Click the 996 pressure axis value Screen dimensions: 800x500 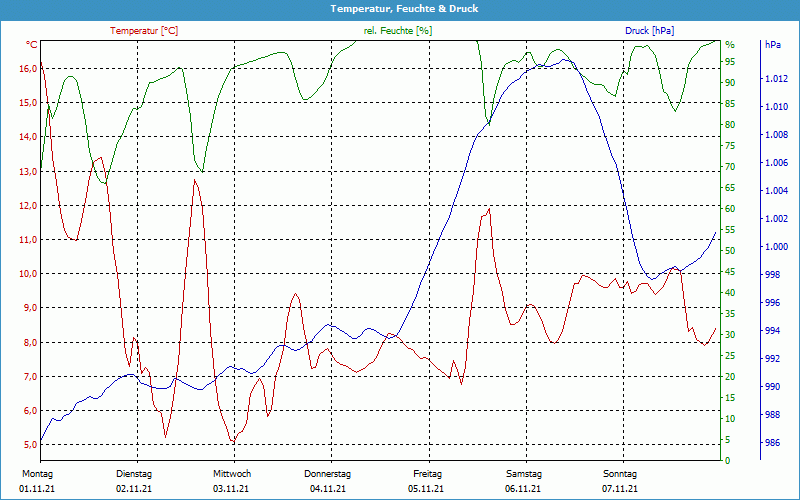(x=773, y=303)
